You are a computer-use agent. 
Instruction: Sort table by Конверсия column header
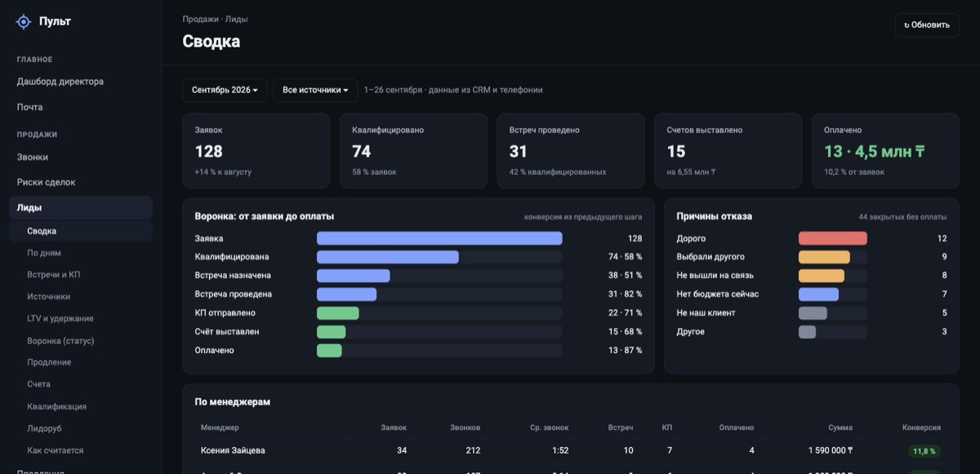tap(921, 427)
